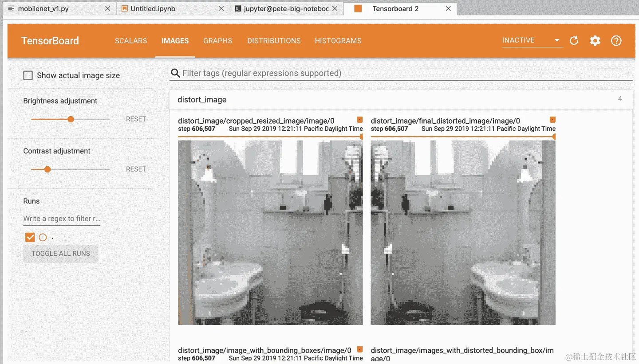Close the Untitled.ipynb tab
The width and height of the screenshot is (639, 364).
[221, 8]
